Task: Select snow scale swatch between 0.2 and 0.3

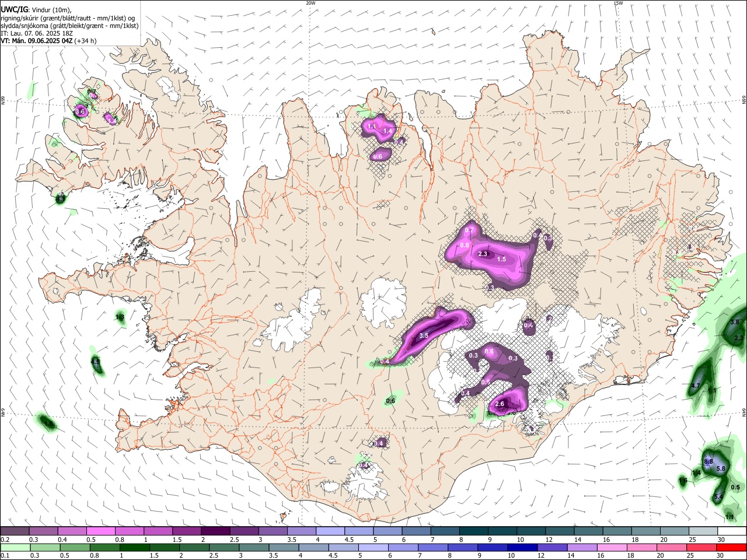Action: 15,531
